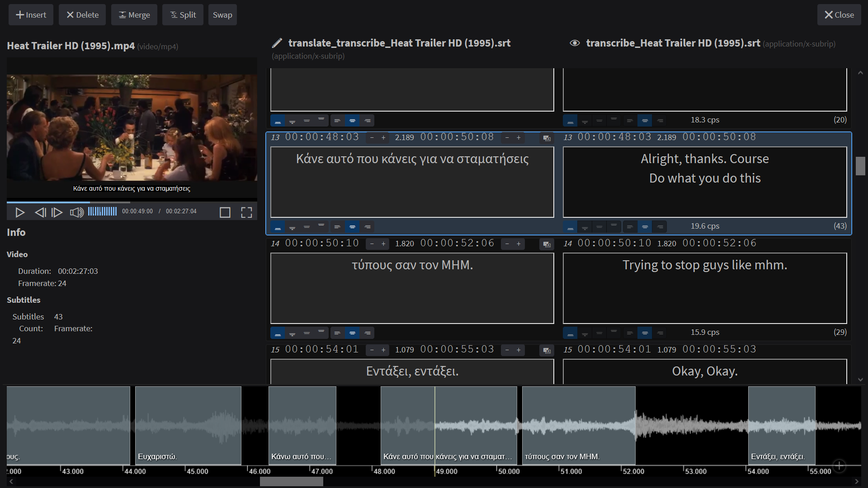868x488 pixels.
Task: Align subtitle 12 translation text left
Action: pos(337,121)
